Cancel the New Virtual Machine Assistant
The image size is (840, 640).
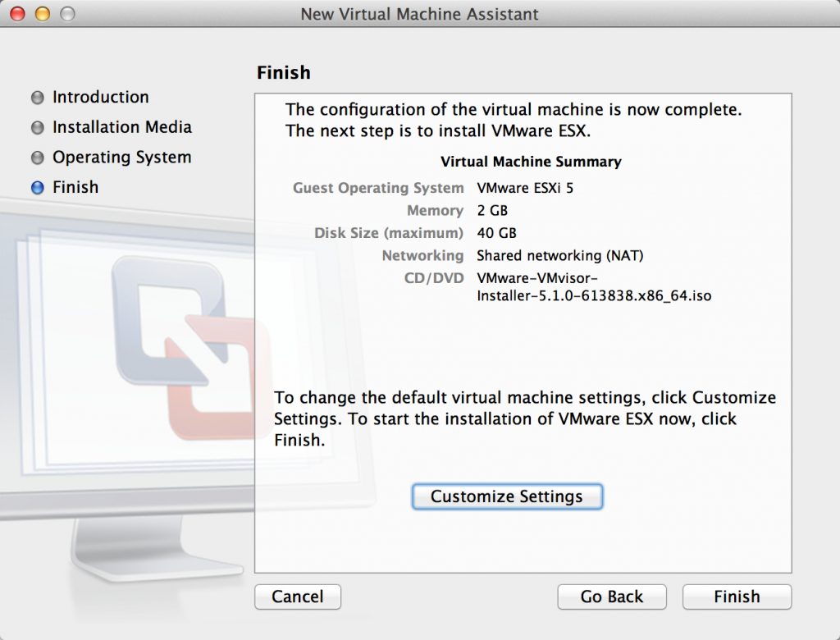tap(297, 597)
